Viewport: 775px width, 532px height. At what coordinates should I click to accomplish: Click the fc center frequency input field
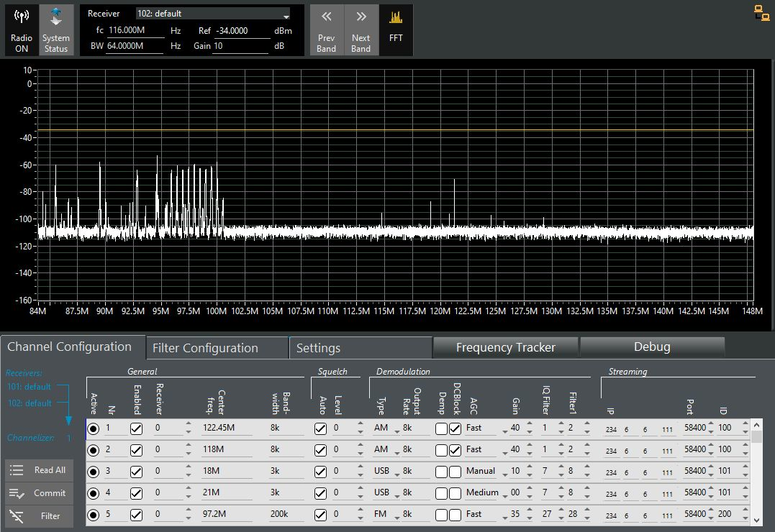[137, 31]
